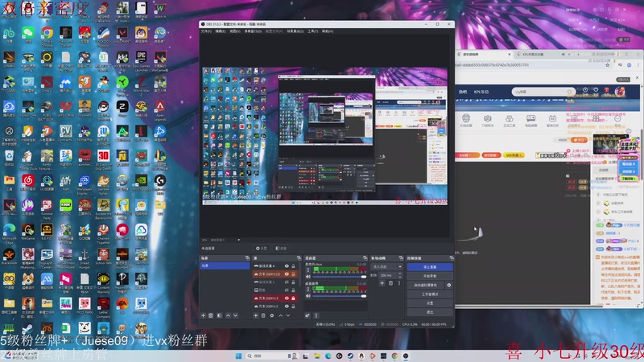Click bookmark star in the browser address bar

tap(608, 65)
